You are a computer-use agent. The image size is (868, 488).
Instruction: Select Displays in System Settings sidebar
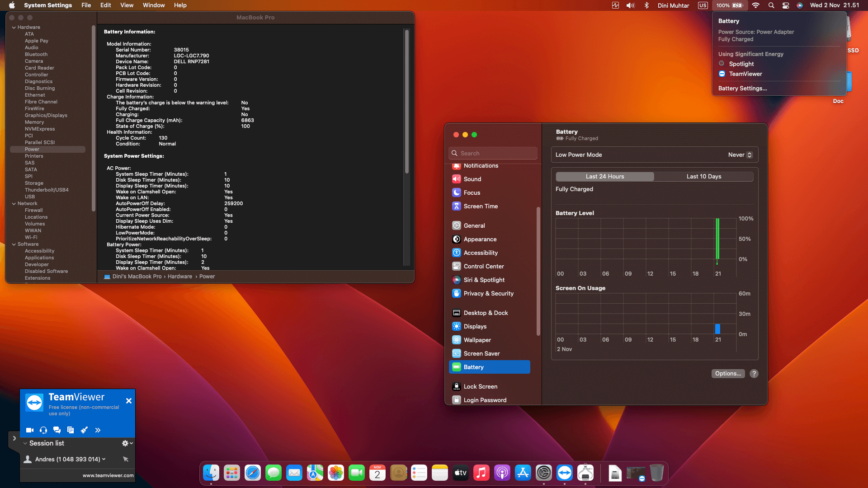pos(475,326)
